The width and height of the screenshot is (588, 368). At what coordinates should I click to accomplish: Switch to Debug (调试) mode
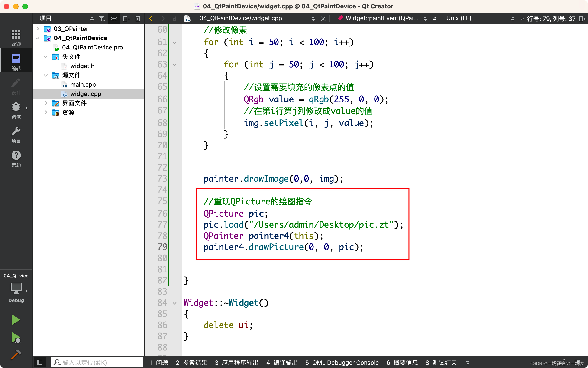coord(16,110)
